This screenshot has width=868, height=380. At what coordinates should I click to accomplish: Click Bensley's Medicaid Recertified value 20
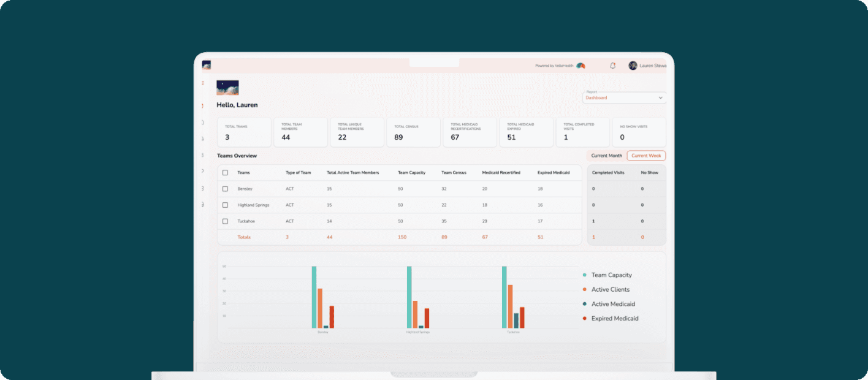pos(484,189)
